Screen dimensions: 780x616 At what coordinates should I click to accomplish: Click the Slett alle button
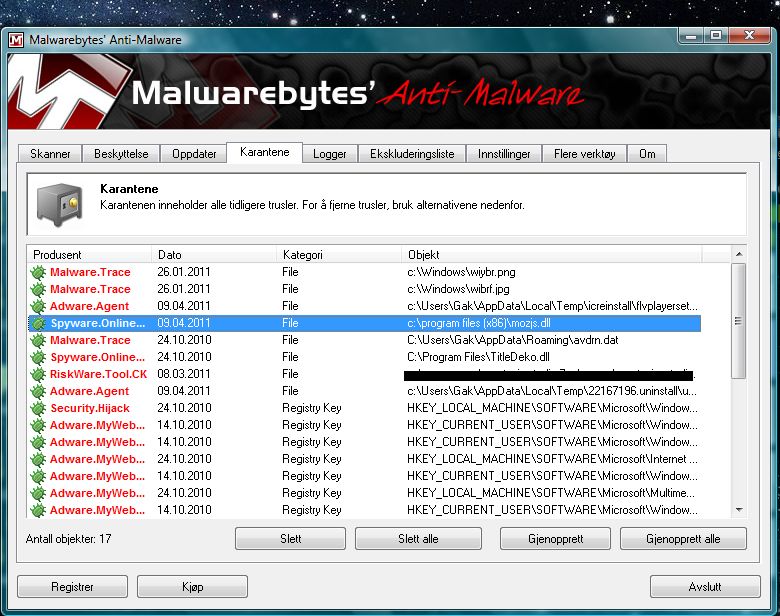(x=418, y=539)
